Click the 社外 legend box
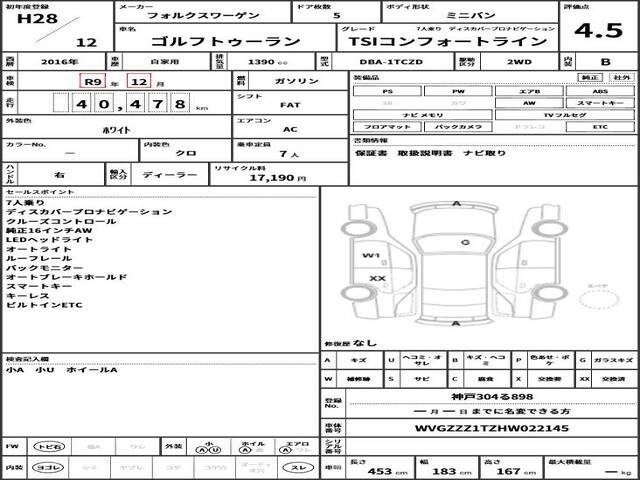640x480 pixels. tap(622, 78)
